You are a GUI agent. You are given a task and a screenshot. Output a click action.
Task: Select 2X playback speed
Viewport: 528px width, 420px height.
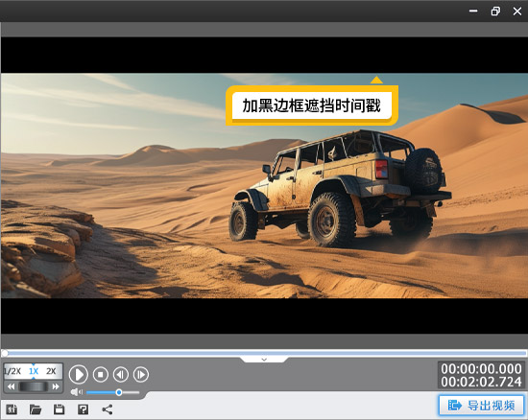(51, 371)
